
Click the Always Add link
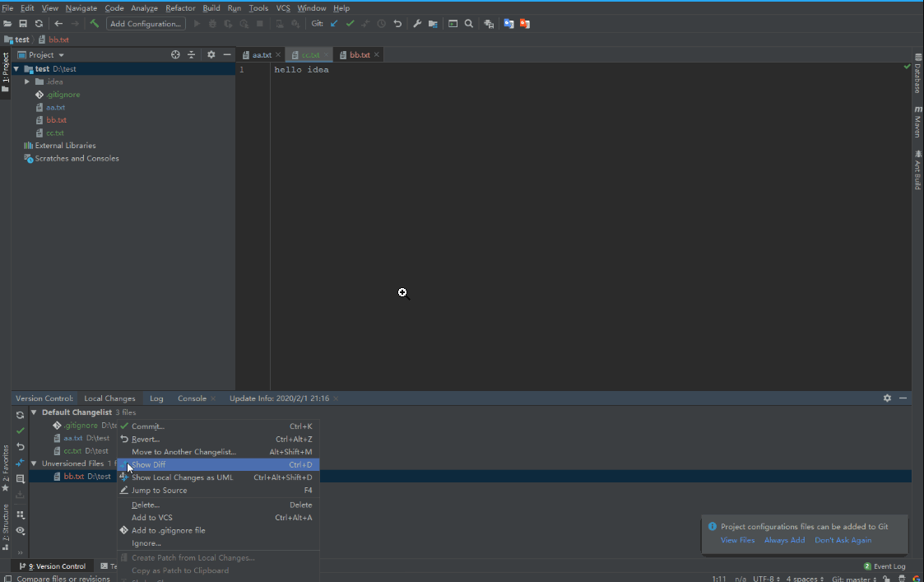click(x=784, y=540)
